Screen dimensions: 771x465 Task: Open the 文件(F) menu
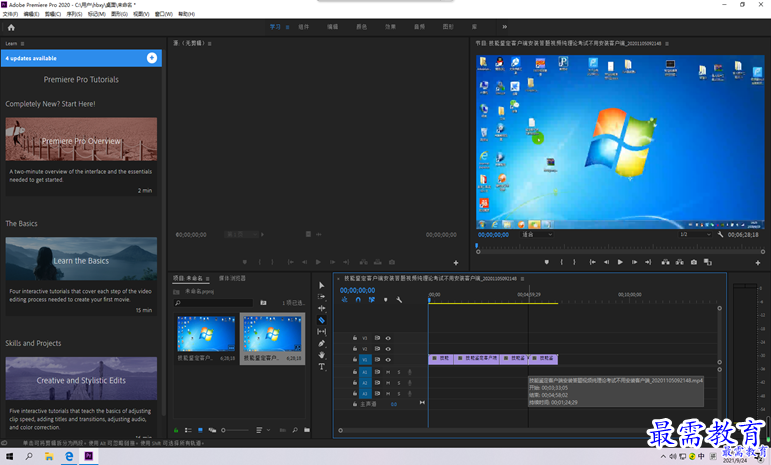10,14
